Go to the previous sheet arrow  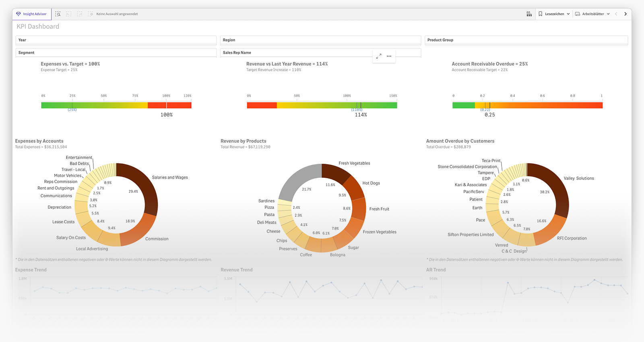(616, 14)
